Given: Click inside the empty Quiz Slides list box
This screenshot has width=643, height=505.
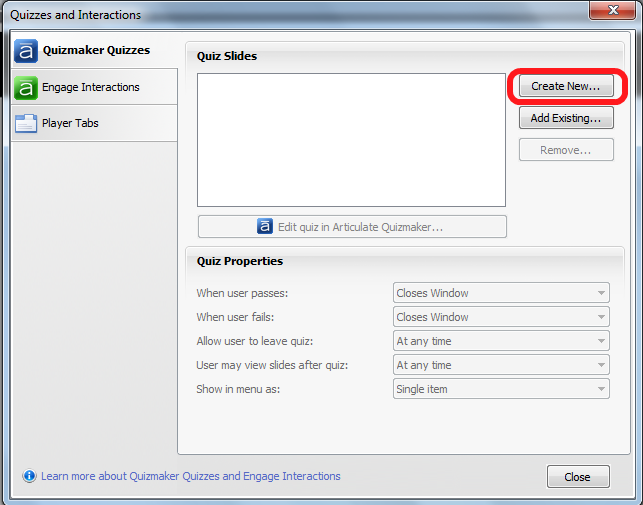Looking at the screenshot, I should point(351,140).
